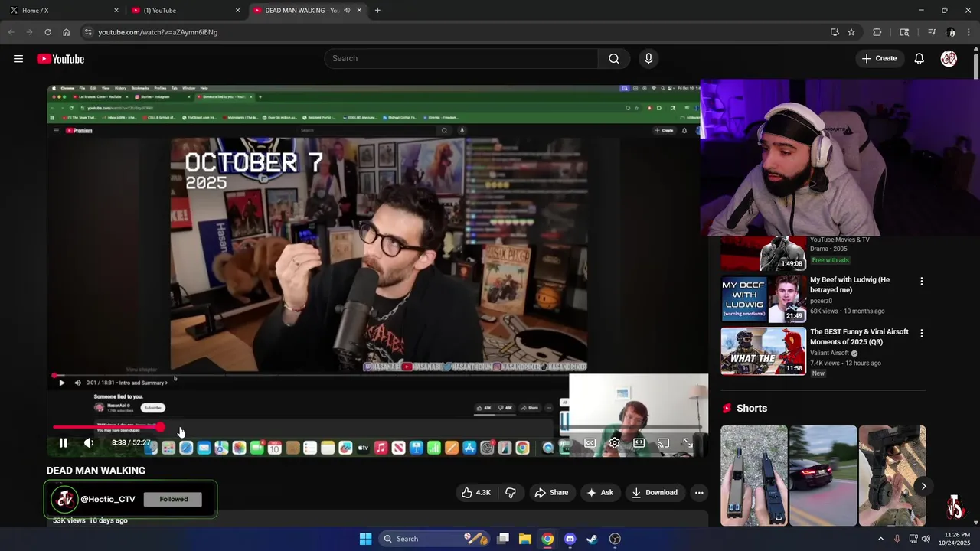Viewport: 980px width, 551px height.
Task: Go back in browser history
Action: pyautogui.click(x=11, y=32)
